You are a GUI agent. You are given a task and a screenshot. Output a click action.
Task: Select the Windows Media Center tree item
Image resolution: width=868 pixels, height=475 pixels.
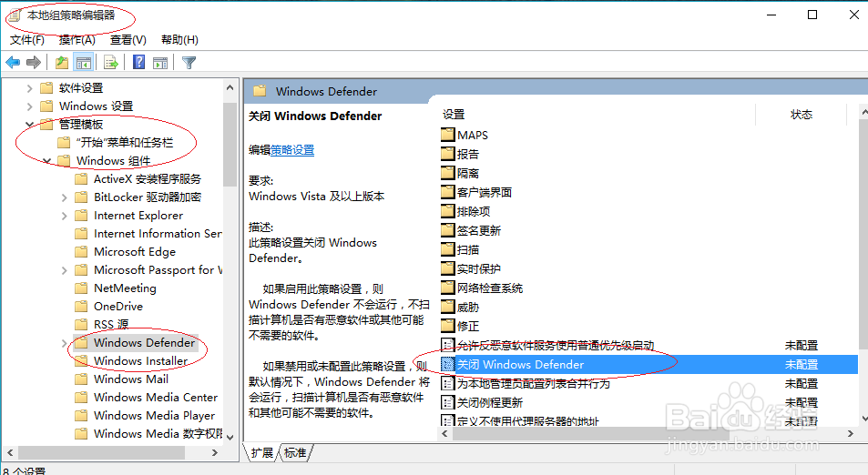coord(156,398)
